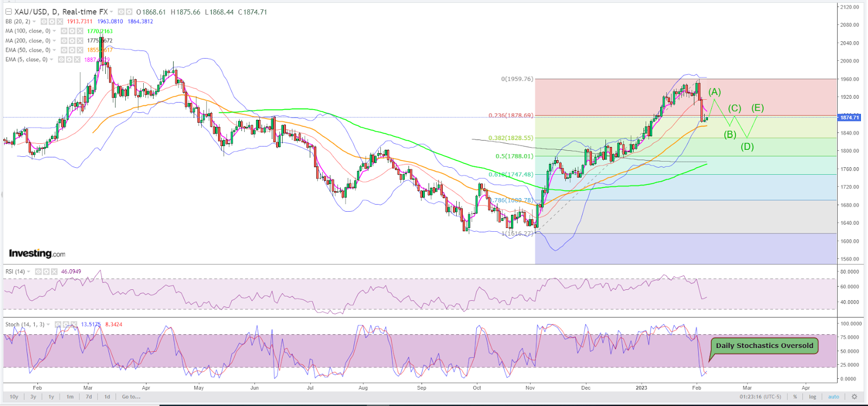Hide EMA (50, close, 0) with eye icon

(64, 50)
